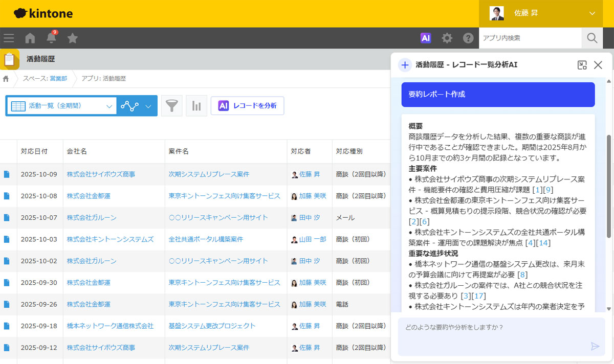This screenshot has width=614, height=364.
Task: Open the favorites star icon
Action: tap(73, 37)
